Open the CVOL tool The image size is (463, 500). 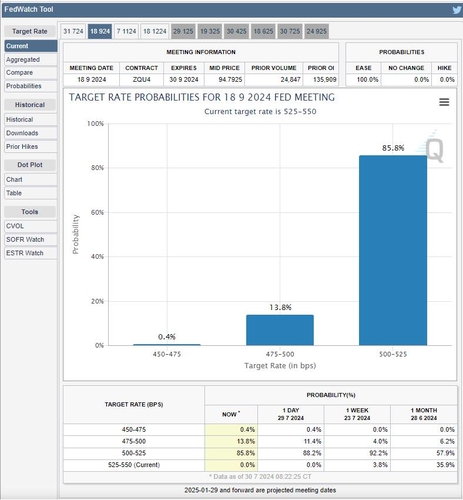pyautogui.click(x=31, y=226)
